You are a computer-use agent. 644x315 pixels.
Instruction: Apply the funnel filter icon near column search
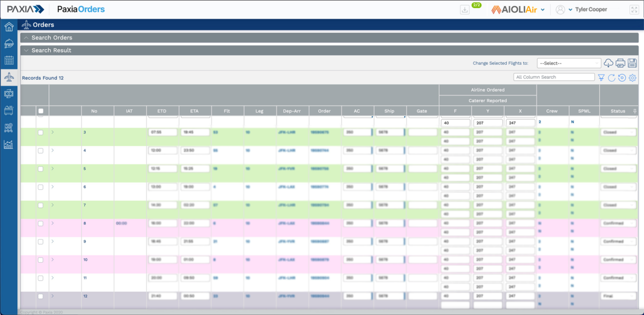coord(601,77)
